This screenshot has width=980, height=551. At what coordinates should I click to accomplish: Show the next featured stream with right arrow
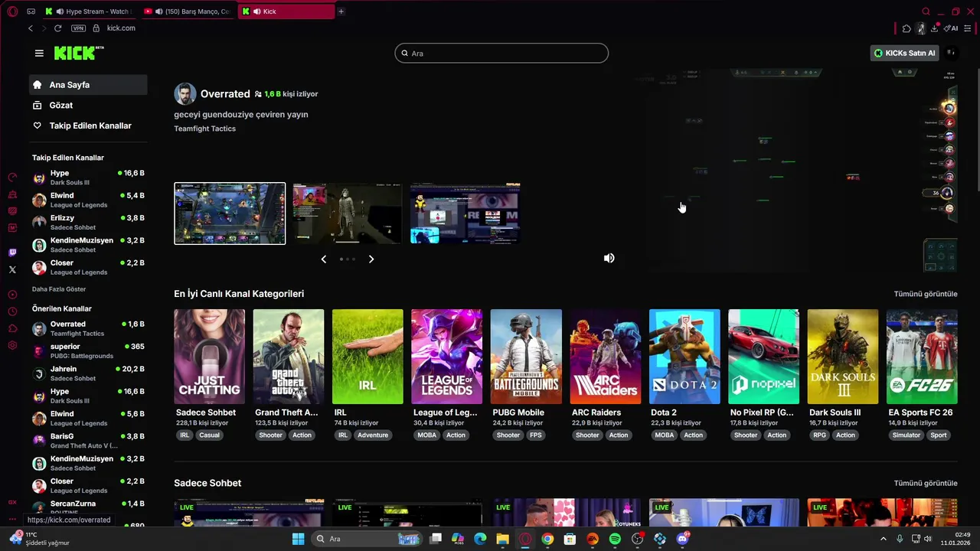tap(371, 259)
